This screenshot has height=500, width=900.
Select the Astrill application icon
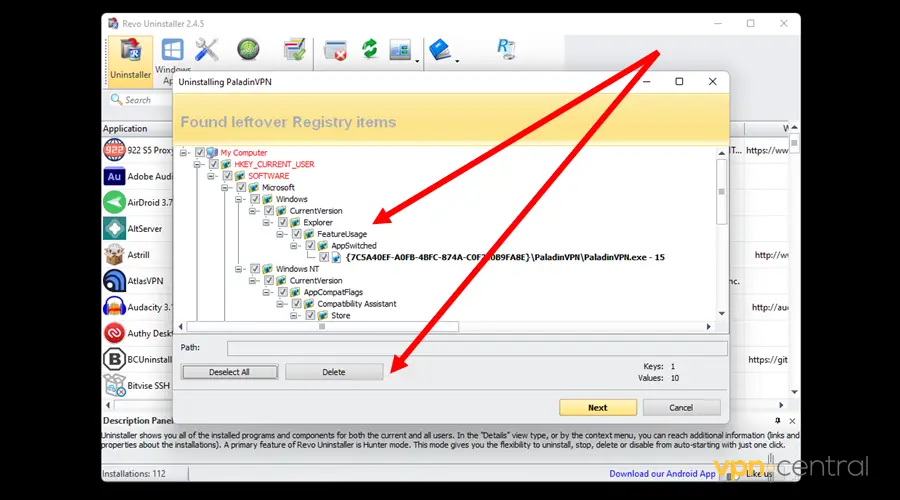click(x=114, y=254)
